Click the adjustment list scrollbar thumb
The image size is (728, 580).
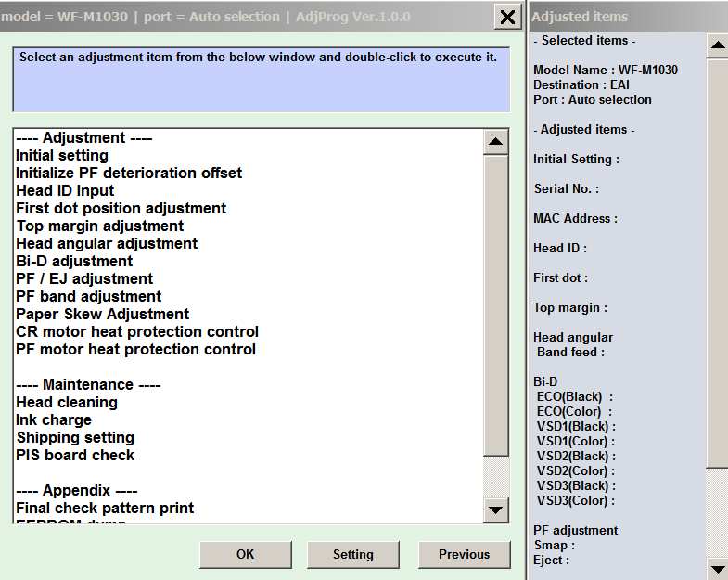(495, 305)
